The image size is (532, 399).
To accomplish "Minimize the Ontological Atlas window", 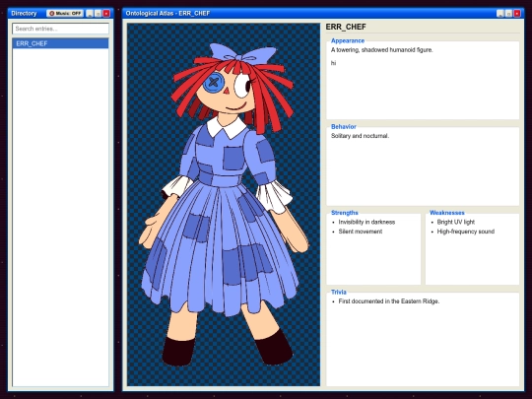I will [500, 13].
